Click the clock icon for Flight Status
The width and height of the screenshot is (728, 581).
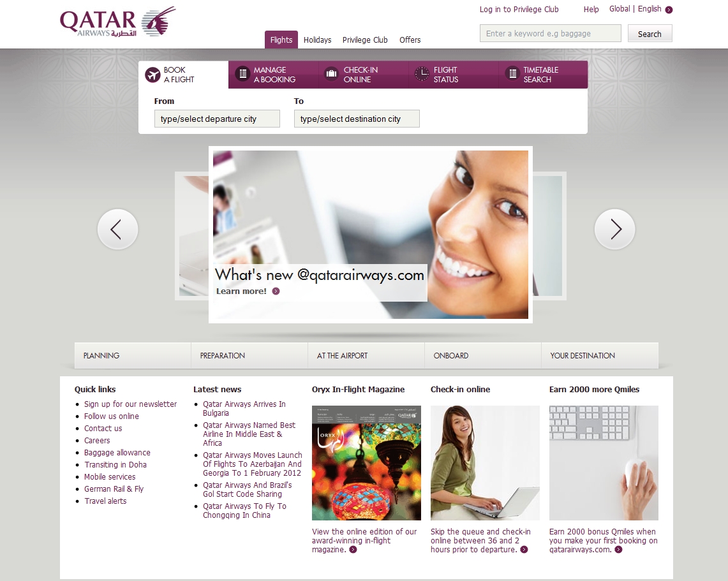(x=422, y=74)
